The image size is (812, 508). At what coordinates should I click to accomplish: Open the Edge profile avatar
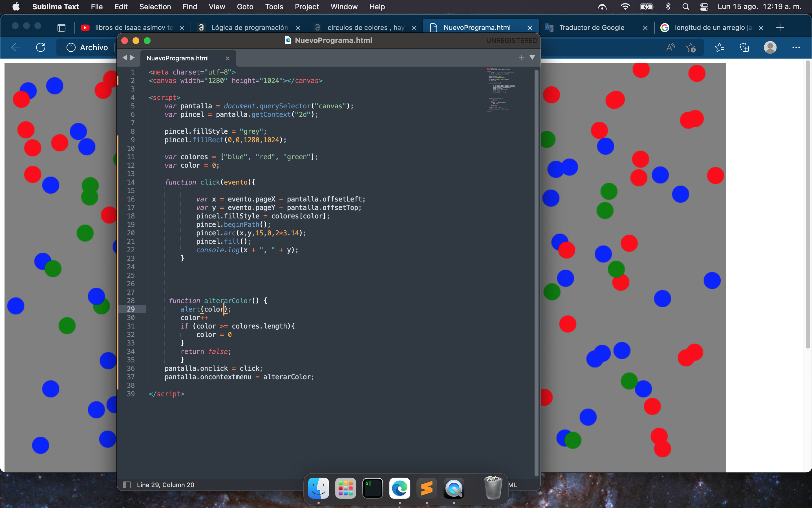coord(770,47)
